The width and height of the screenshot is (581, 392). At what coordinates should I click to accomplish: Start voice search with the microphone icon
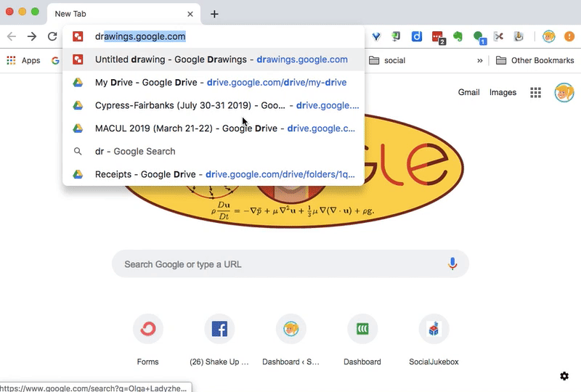[x=452, y=264]
